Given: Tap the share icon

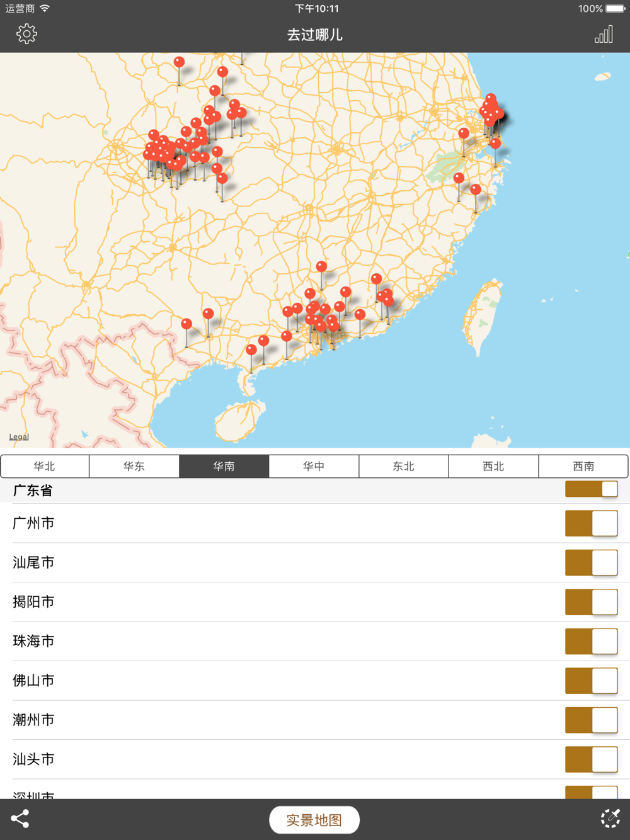Looking at the screenshot, I should pos(20,819).
